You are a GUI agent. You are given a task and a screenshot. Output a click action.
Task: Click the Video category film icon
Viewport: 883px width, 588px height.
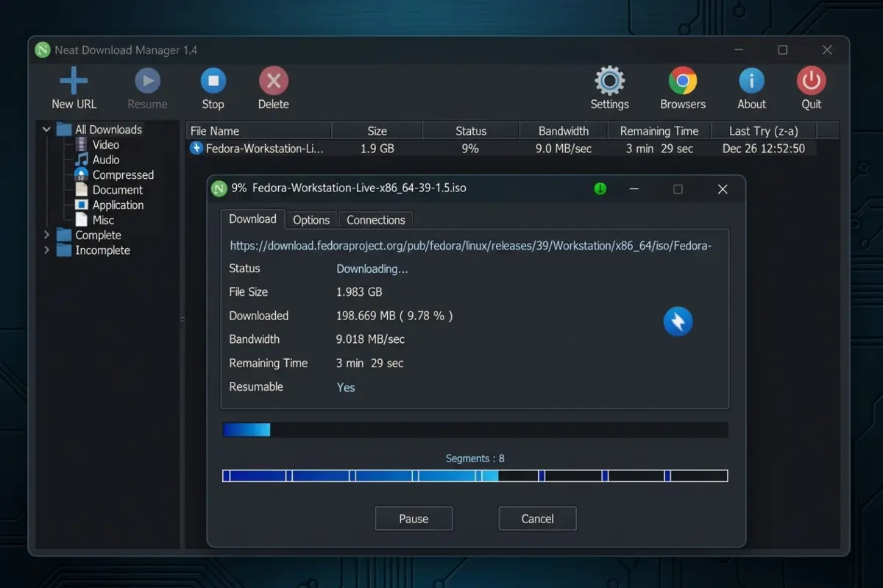82,145
